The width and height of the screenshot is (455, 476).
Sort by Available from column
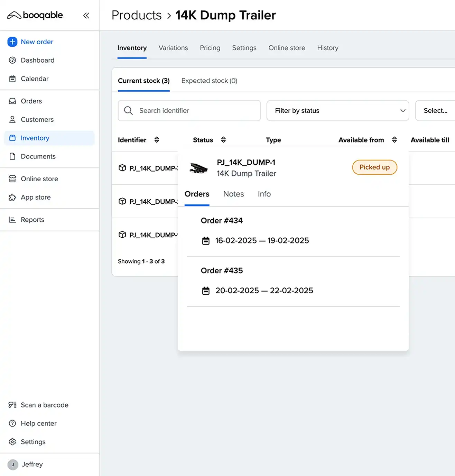pos(394,140)
